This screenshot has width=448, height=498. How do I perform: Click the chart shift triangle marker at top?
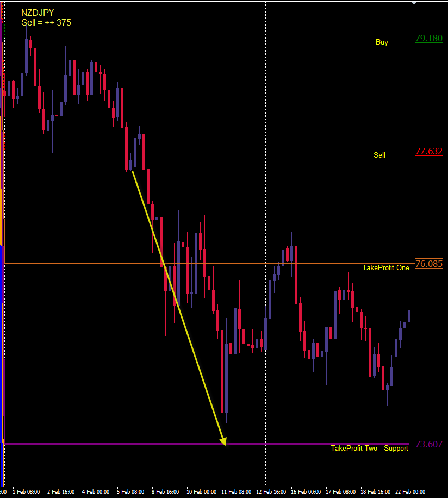pos(414,3)
